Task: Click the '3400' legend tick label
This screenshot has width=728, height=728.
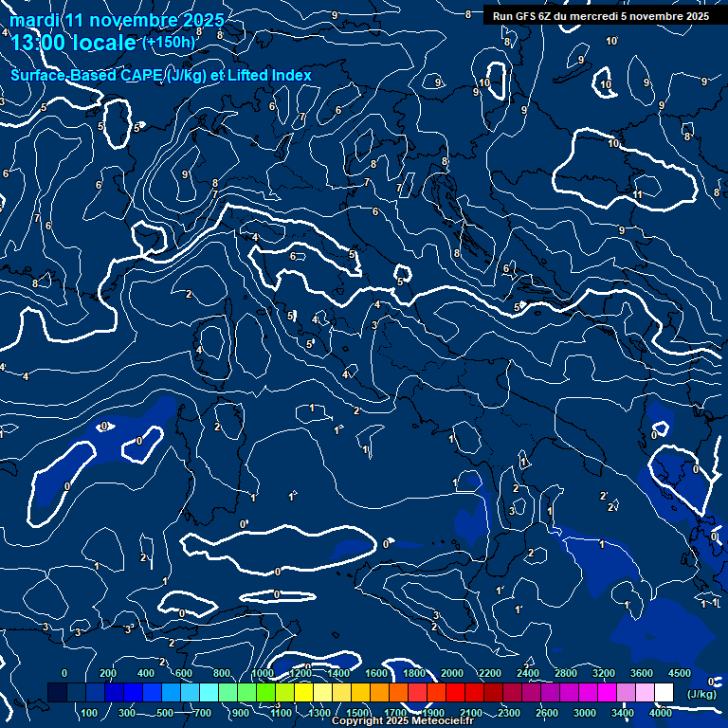Action: click(623, 713)
